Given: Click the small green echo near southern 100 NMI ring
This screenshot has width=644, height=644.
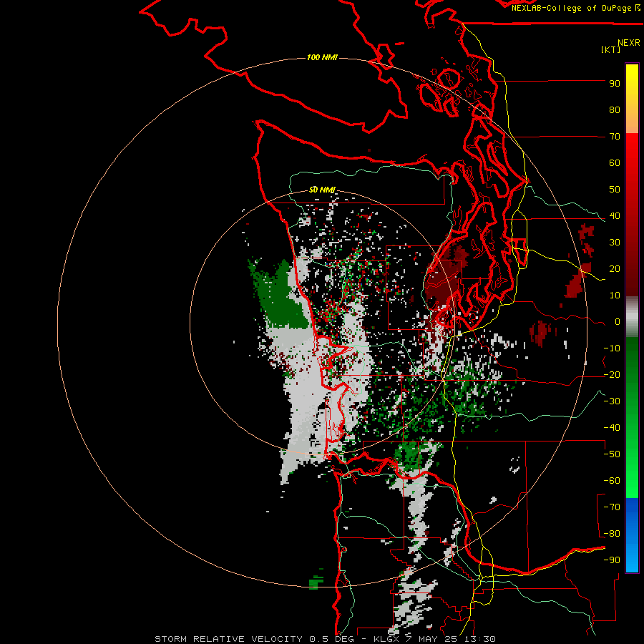Looking at the screenshot, I should click(316, 581).
